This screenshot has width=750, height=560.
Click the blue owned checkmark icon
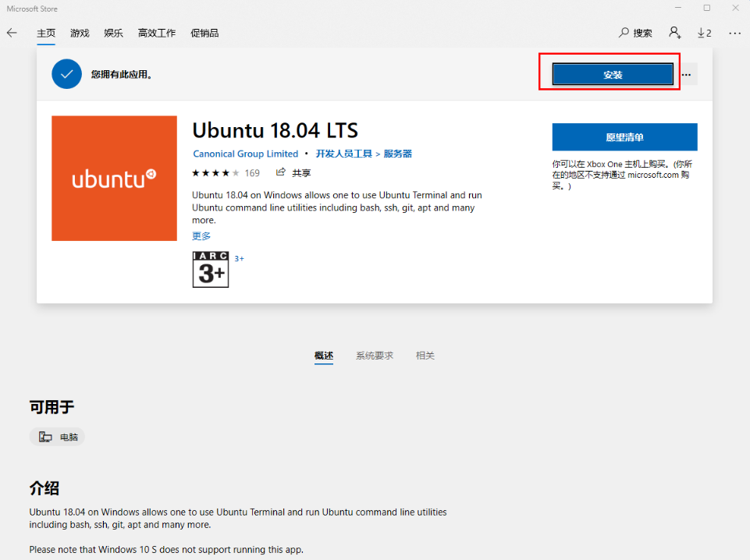coord(66,74)
